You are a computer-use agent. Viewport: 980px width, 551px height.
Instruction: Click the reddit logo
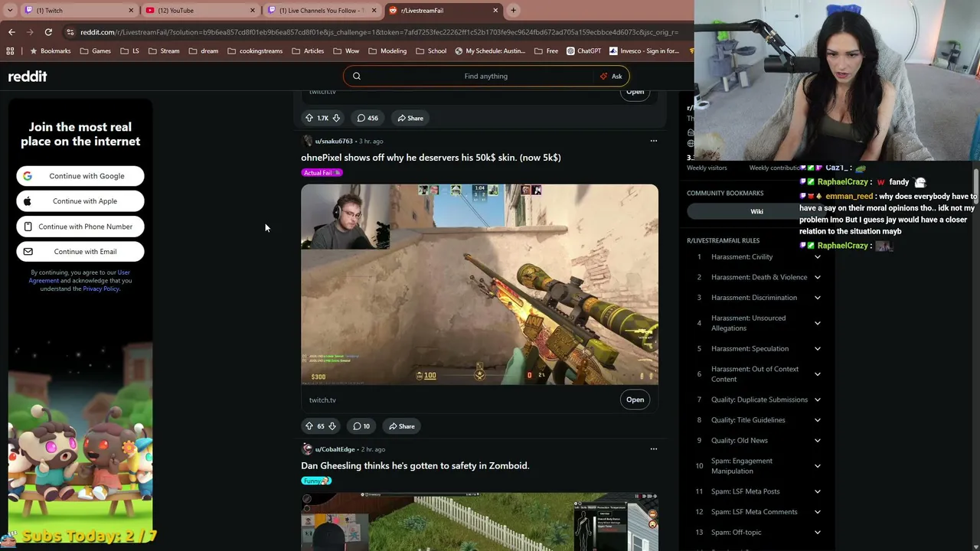pyautogui.click(x=28, y=77)
